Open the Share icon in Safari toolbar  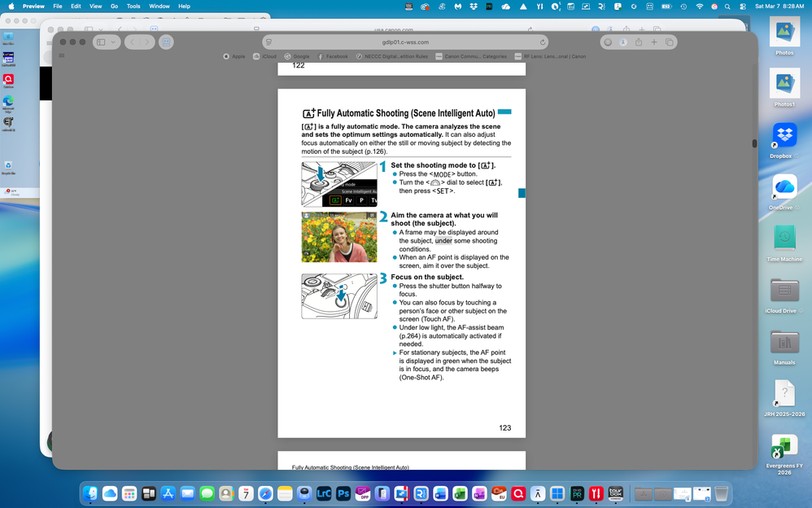(x=639, y=42)
